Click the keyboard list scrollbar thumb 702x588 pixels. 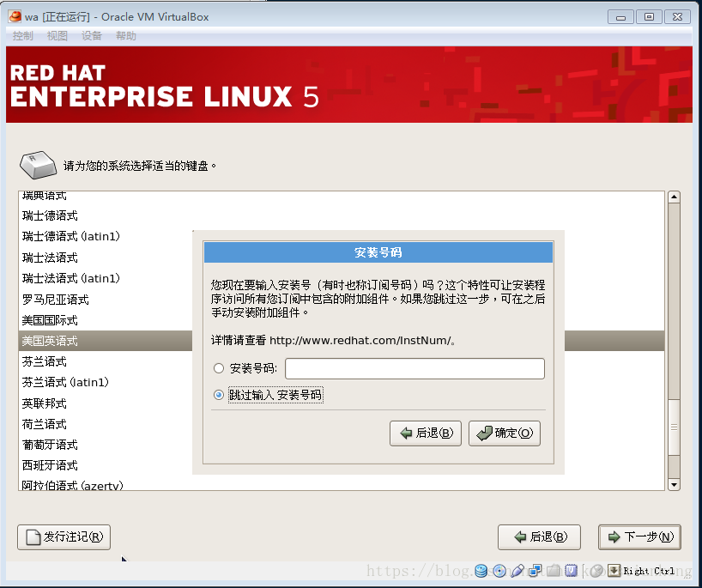tap(674, 427)
